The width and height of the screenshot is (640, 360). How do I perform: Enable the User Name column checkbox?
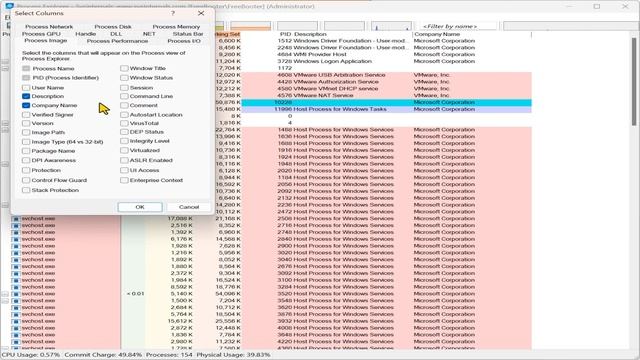click(x=26, y=88)
